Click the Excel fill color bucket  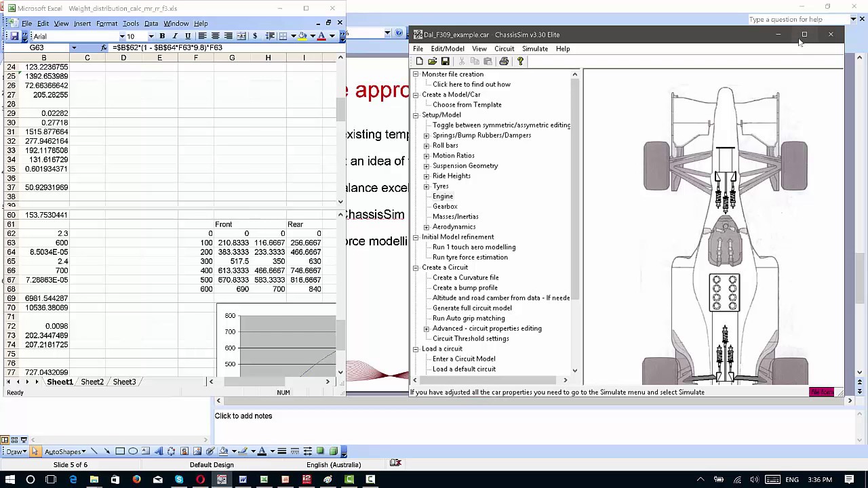[x=302, y=36]
